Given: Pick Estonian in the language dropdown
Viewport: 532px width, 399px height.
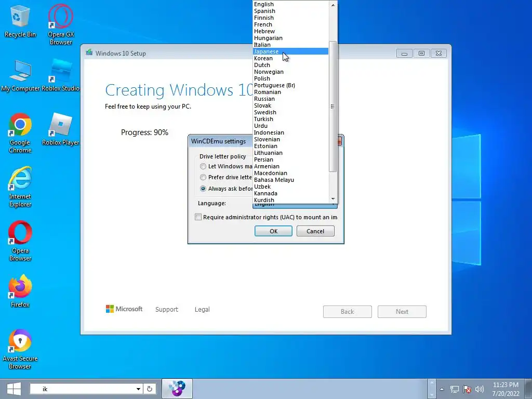Looking at the screenshot, I should 290,146.
